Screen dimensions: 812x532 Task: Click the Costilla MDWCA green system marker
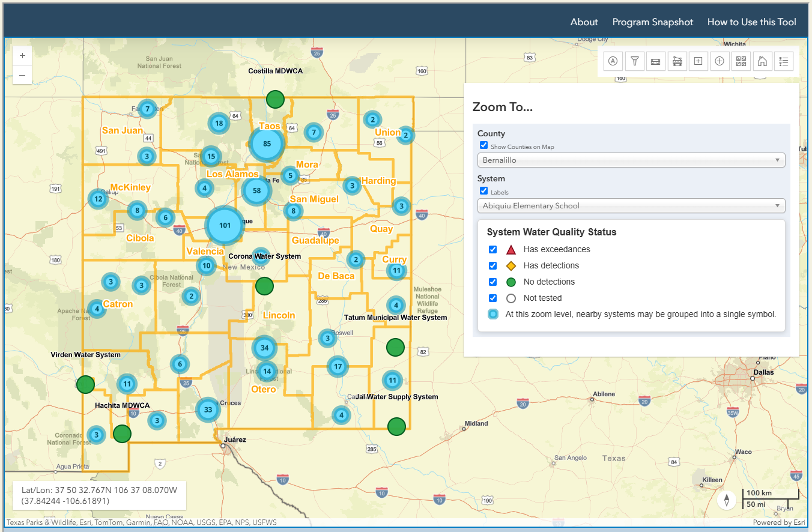[275, 99]
